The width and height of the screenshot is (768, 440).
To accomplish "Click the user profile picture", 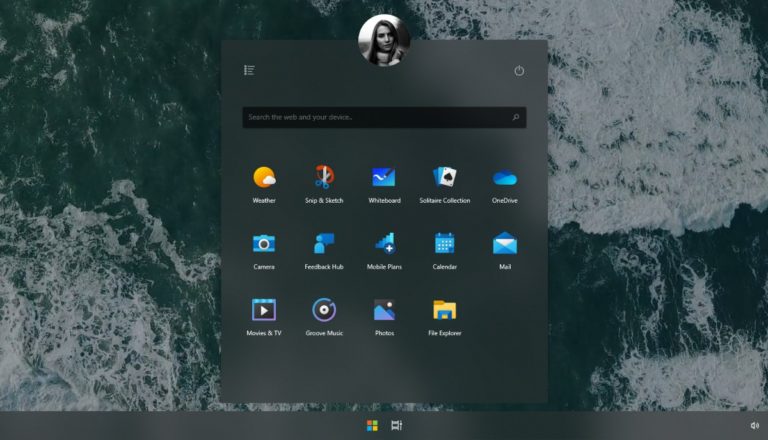I will (x=384, y=40).
